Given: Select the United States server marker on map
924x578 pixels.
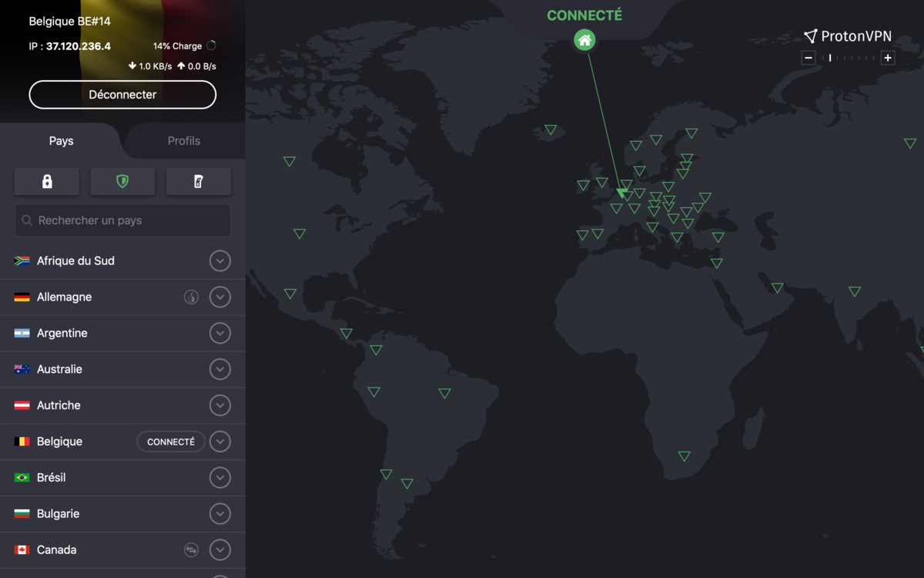Looking at the screenshot, I should click(x=300, y=234).
